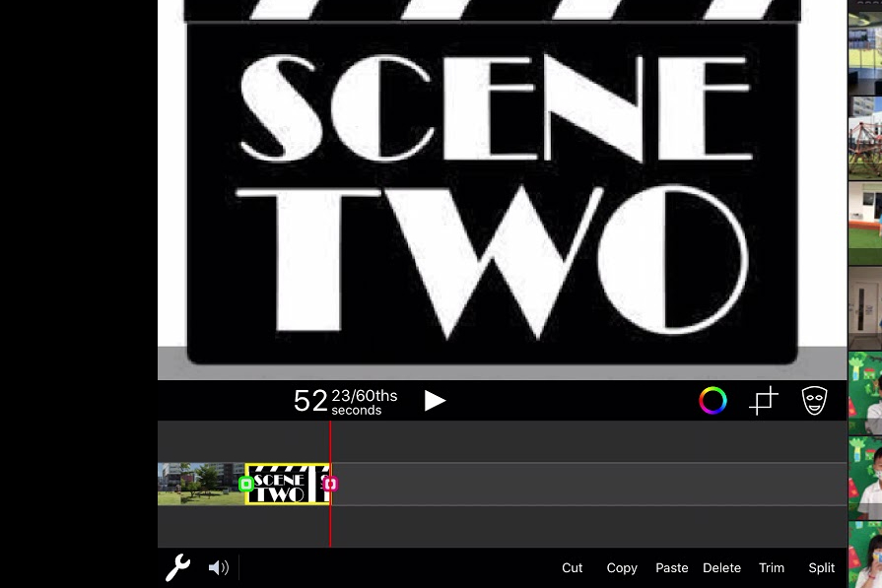Viewport: 882px width, 588px height.
Task: Paste the copied clip
Action: [x=671, y=567]
